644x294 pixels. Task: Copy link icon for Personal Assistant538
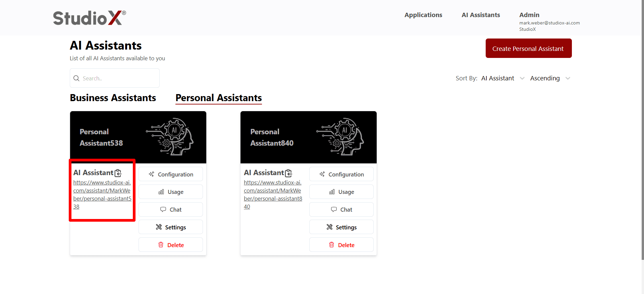(118, 173)
